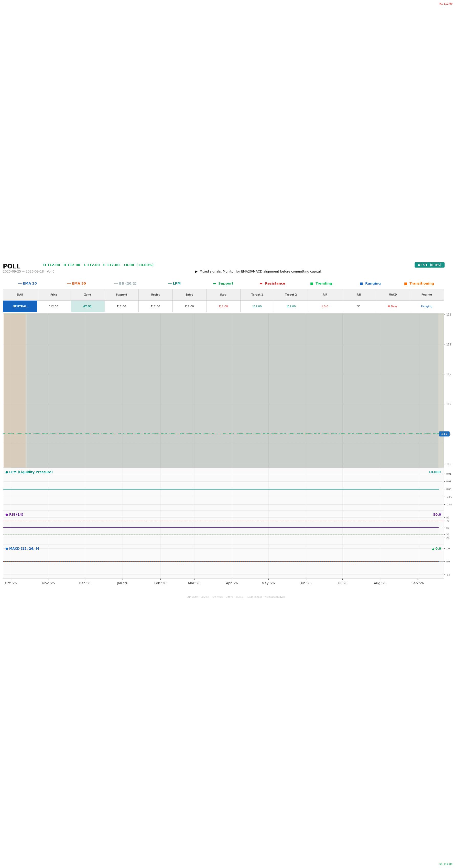Viewport: 456px width, 868px height.
Task: Click the "Apr '26" x-axis label
Action: coord(232,583)
